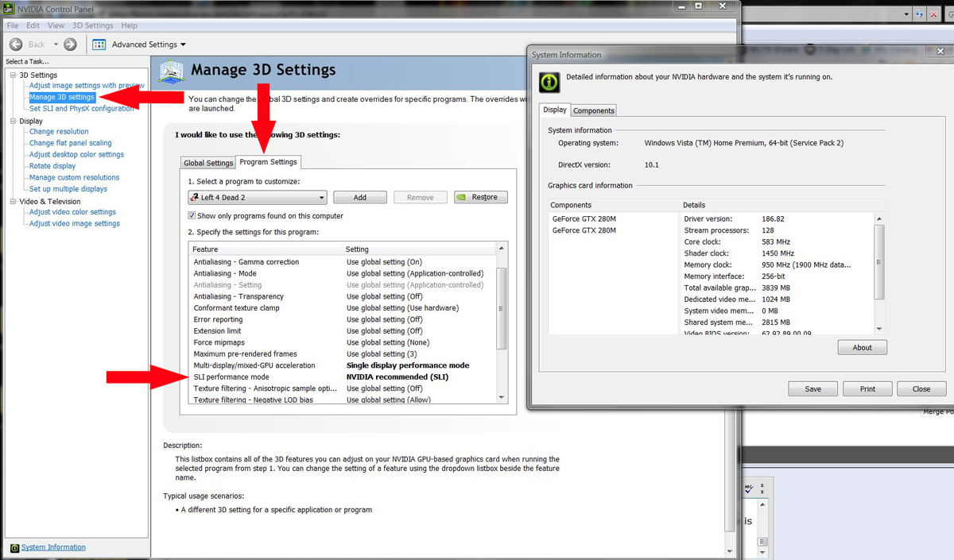Click the Details list scrollbar down arrow
Image resolution: width=954 pixels, height=560 pixels.
point(879,328)
